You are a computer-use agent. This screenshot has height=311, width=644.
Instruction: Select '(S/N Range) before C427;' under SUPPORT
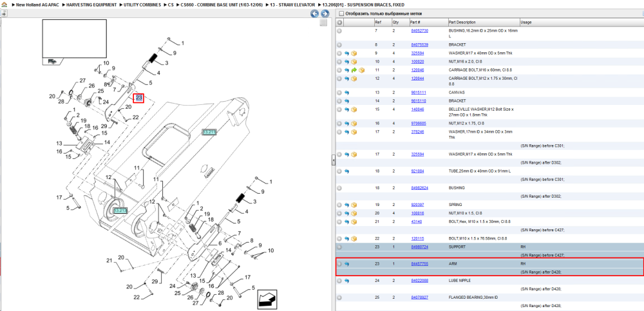pyautogui.click(x=541, y=256)
